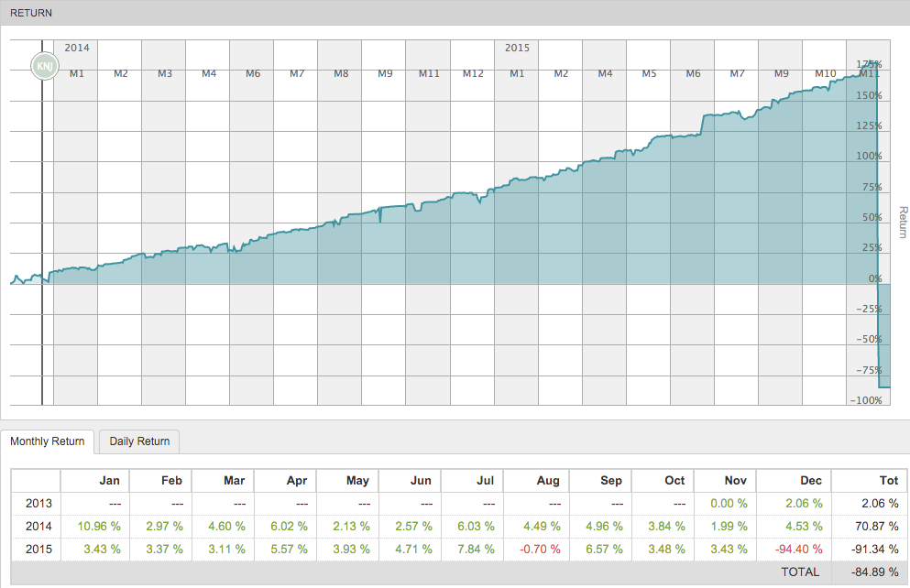Select the Tot column header
This screenshot has height=588, width=910.
[888, 481]
